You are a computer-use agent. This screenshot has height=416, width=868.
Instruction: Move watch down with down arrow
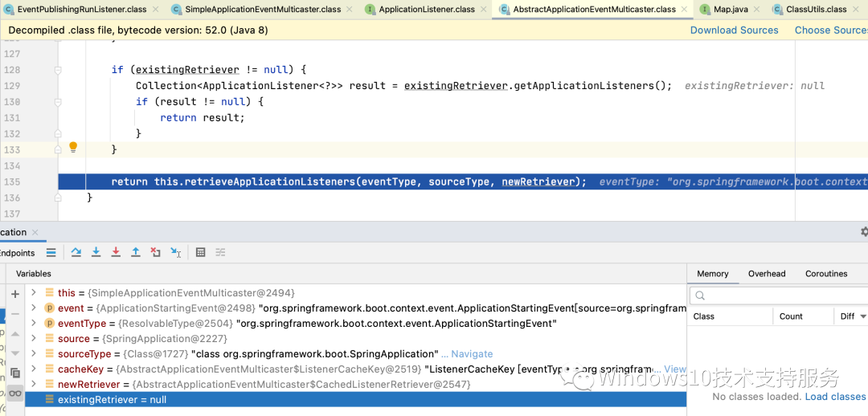pyautogui.click(x=15, y=353)
